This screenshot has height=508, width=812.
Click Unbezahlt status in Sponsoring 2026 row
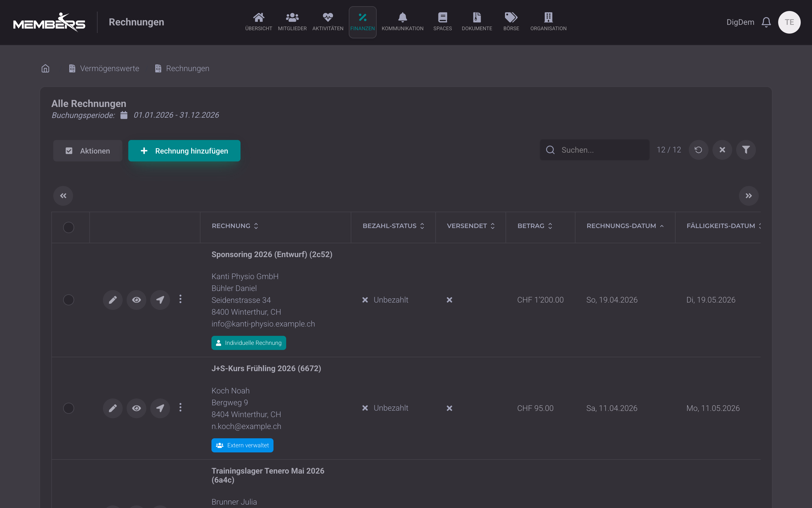point(385,300)
